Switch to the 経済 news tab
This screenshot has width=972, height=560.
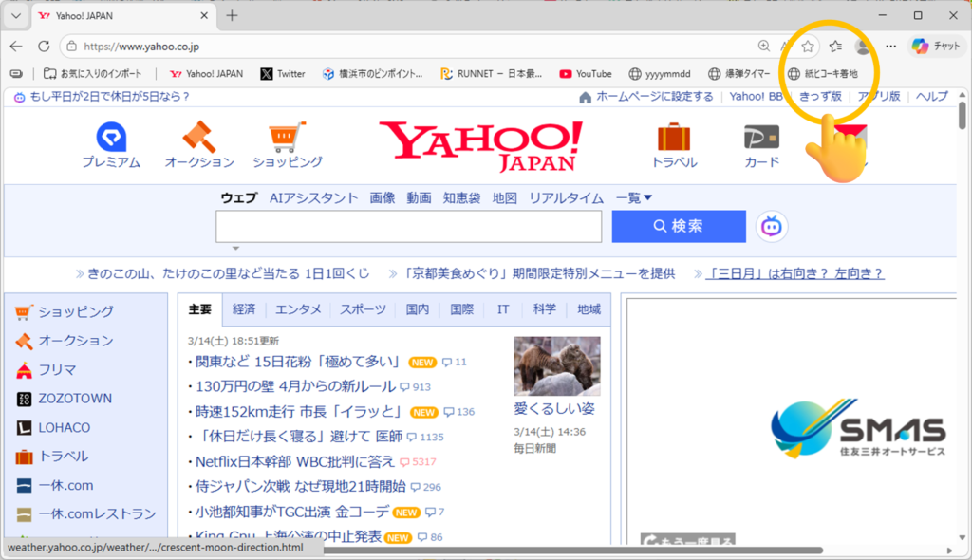pyautogui.click(x=244, y=309)
